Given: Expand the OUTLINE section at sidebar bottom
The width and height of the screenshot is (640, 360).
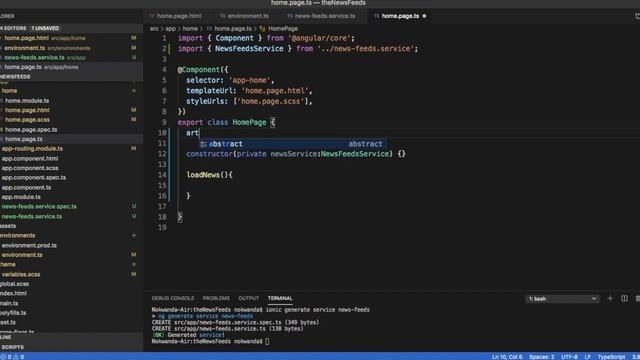Looking at the screenshot, I should coord(71,338).
